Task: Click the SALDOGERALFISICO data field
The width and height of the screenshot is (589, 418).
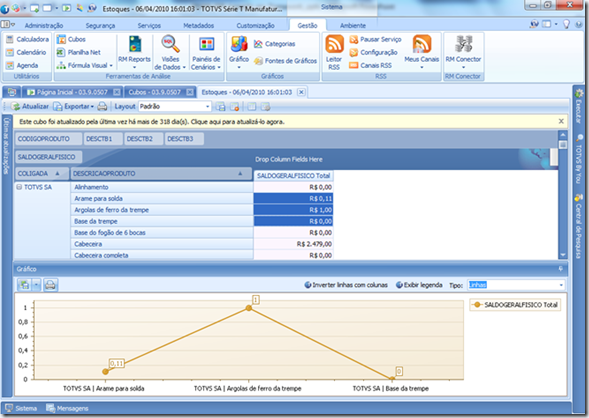Action: click(x=48, y=157)
